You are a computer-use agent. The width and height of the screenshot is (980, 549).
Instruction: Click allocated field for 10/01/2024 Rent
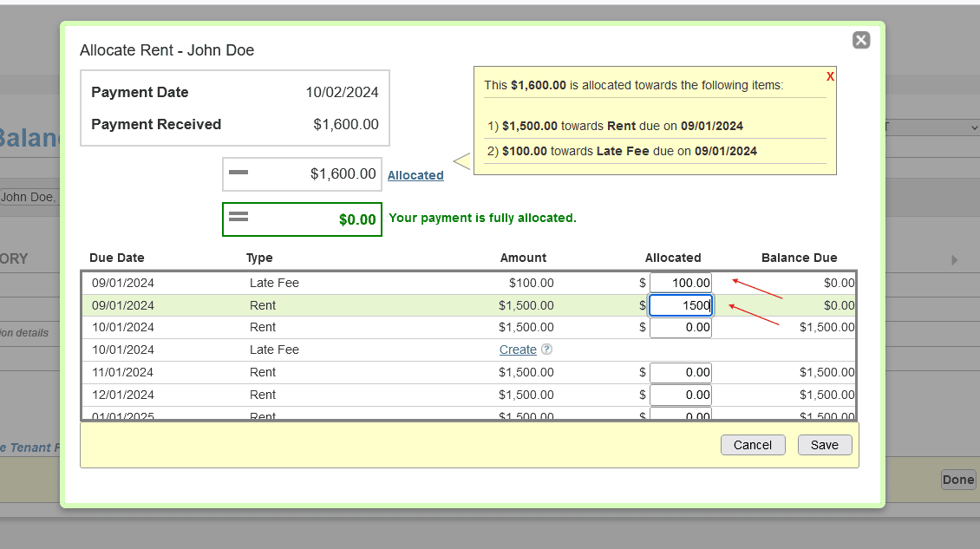click(681, 328)
